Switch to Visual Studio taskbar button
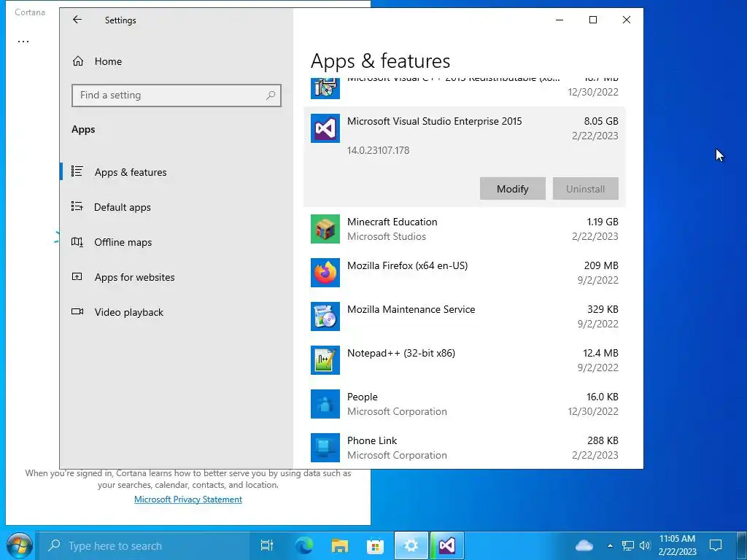 coord(447,545)
